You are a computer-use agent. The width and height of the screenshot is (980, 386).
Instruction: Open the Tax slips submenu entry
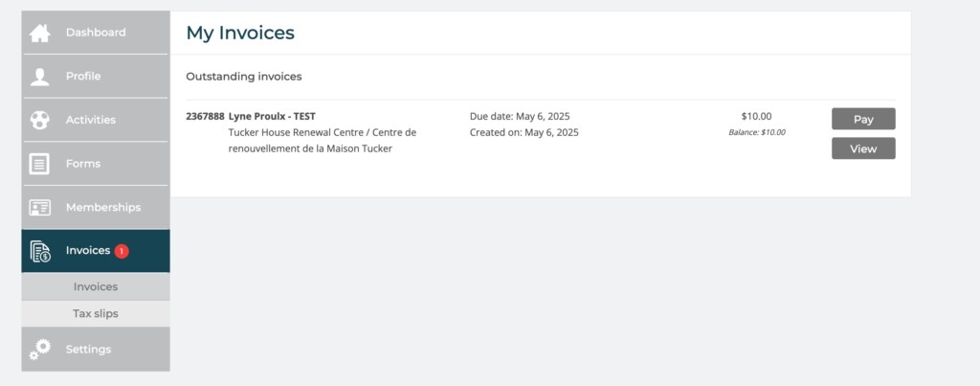96,313
